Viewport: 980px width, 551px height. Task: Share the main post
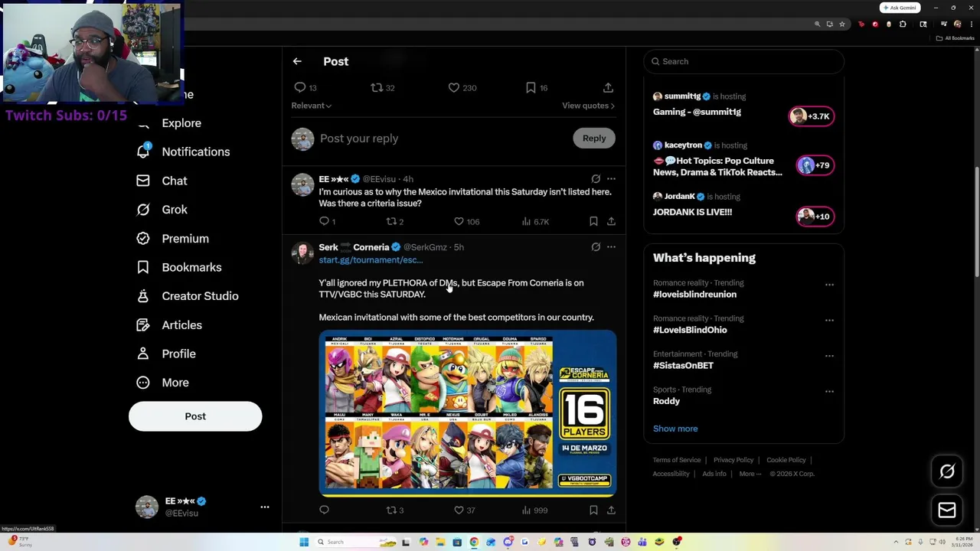point(608,88)
